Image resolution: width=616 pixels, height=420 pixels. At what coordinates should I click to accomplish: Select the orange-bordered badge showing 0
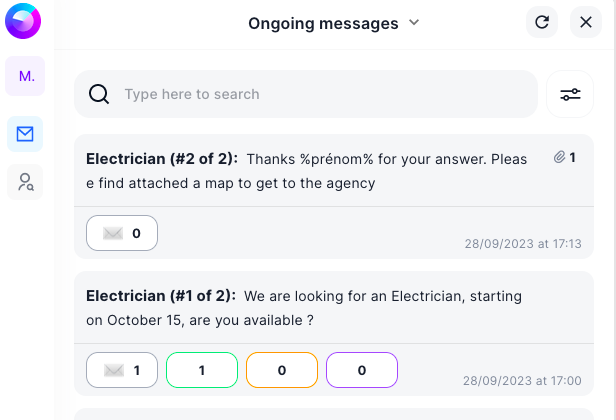[x=282, y=370]
